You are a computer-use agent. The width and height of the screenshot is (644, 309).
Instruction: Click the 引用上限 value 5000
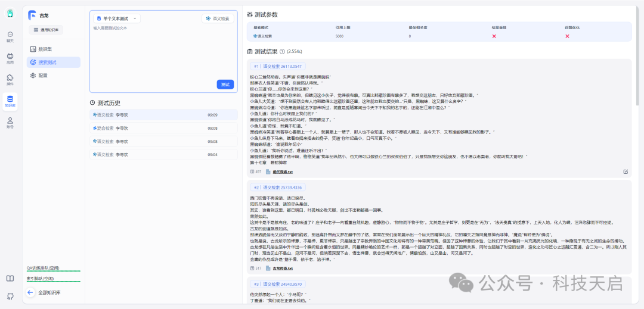[339, 36]
